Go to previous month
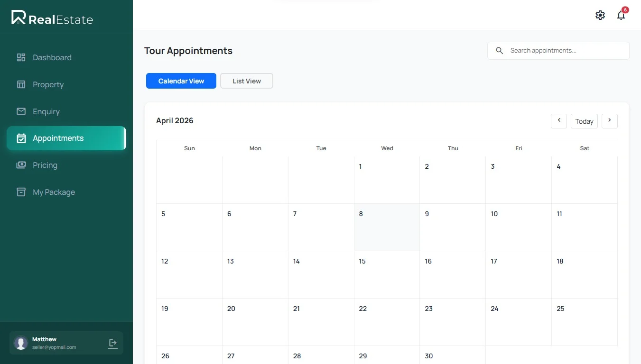 [x=559, y=121]
